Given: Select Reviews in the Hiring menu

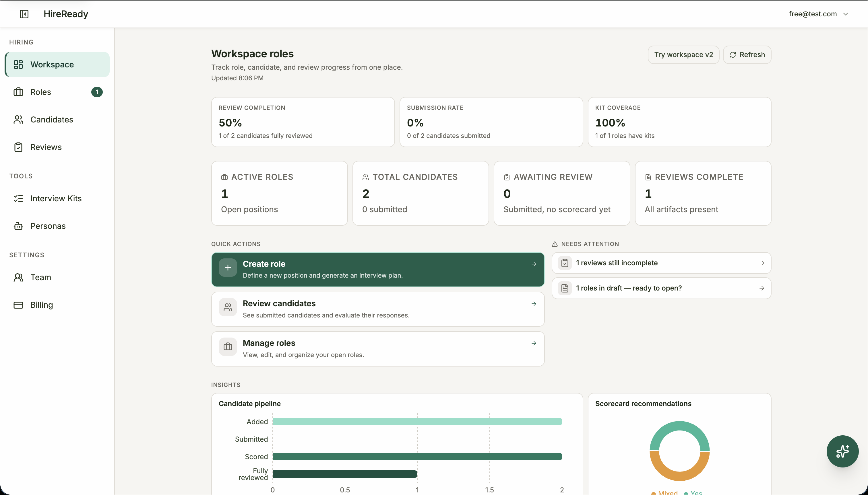Looking at the screenshot, I should click(x=46, y=147).
